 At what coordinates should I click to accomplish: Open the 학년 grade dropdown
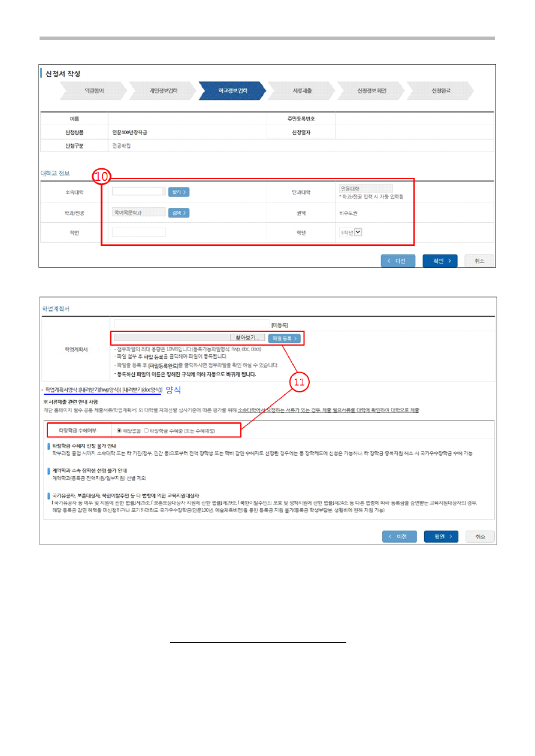[x=358, y=232]
